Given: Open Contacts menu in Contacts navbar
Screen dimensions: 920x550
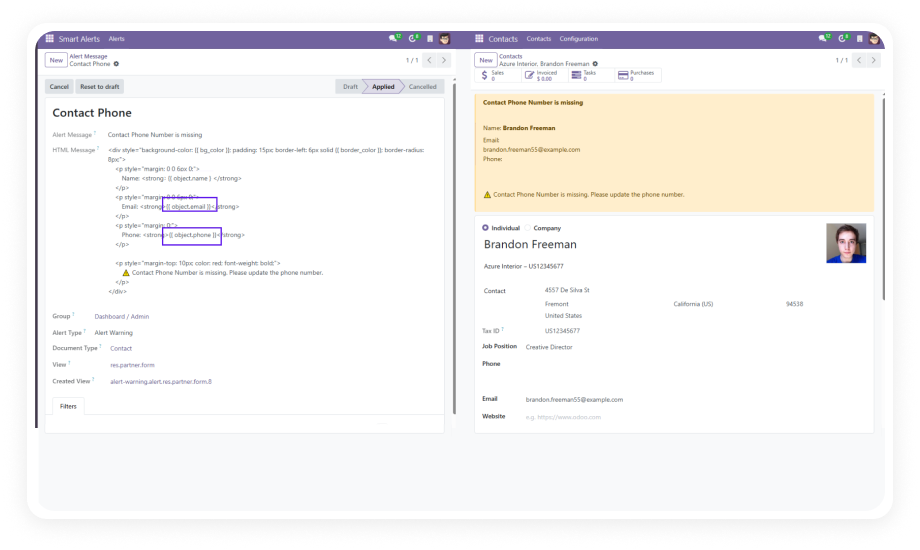Looking at the screenshot, I should (538, 39).
